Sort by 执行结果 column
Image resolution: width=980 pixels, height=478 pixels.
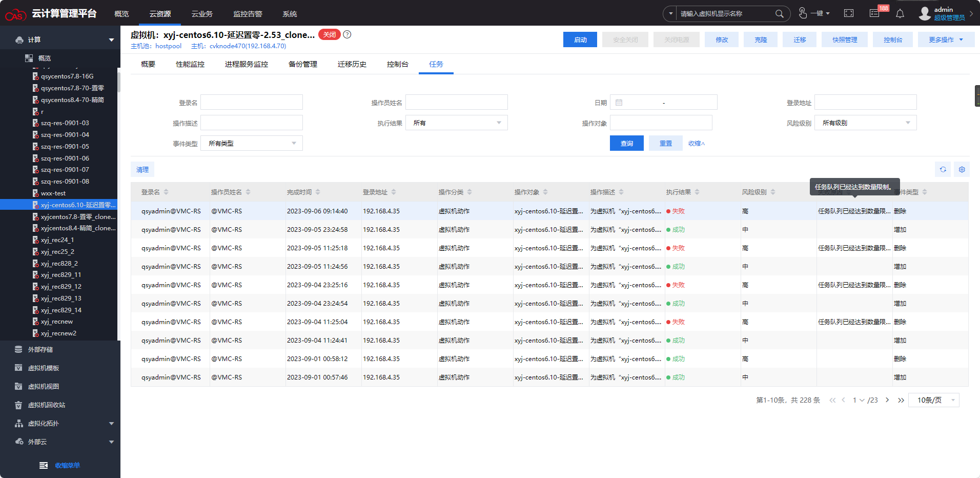pyautogui.click(x=697, y=192)
